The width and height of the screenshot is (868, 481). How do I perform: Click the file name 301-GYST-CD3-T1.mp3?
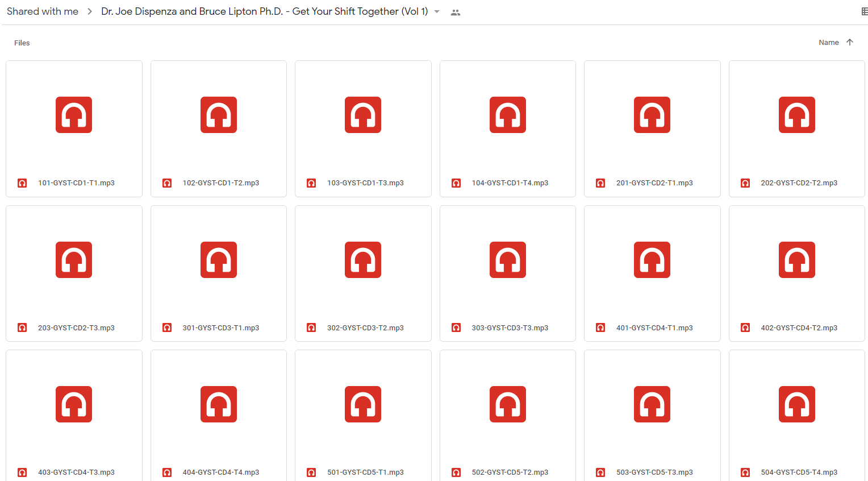click(221, 328)
